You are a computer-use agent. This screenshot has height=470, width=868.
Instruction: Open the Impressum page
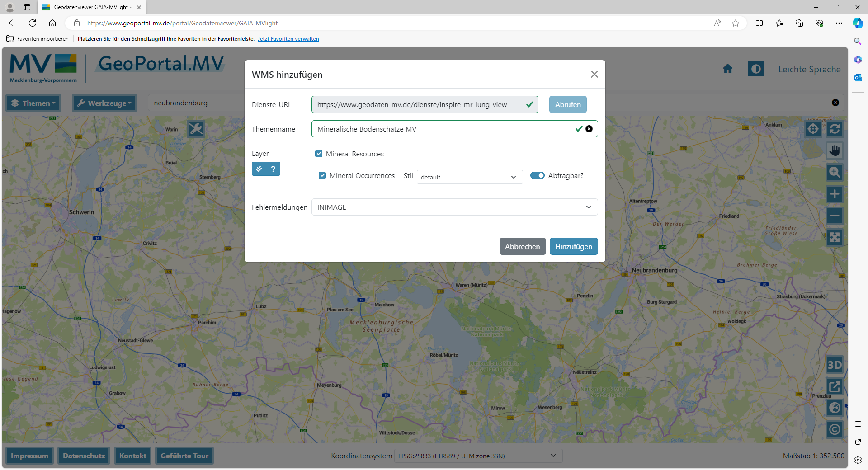29,456
